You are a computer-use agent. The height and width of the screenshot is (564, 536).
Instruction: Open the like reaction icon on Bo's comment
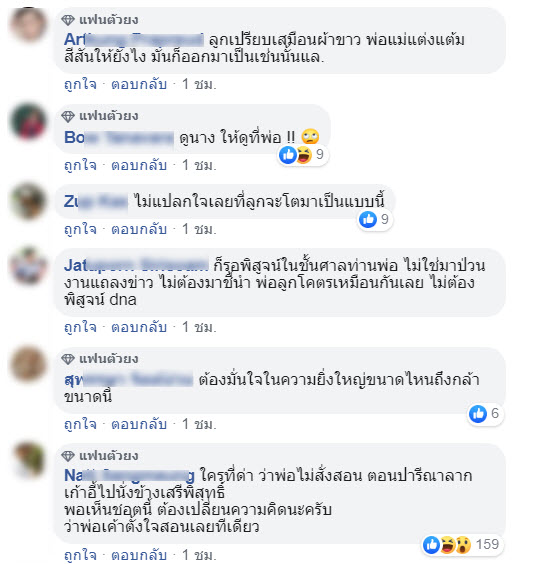coord(288,155)
